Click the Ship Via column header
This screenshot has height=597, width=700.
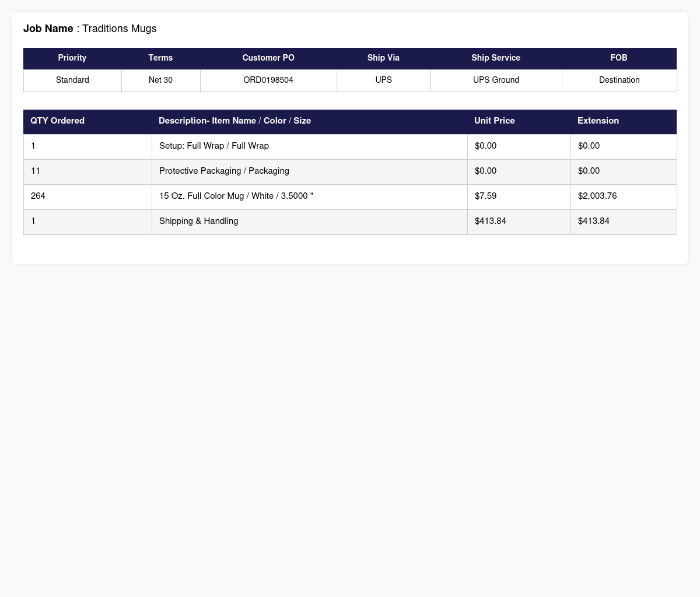383,58
